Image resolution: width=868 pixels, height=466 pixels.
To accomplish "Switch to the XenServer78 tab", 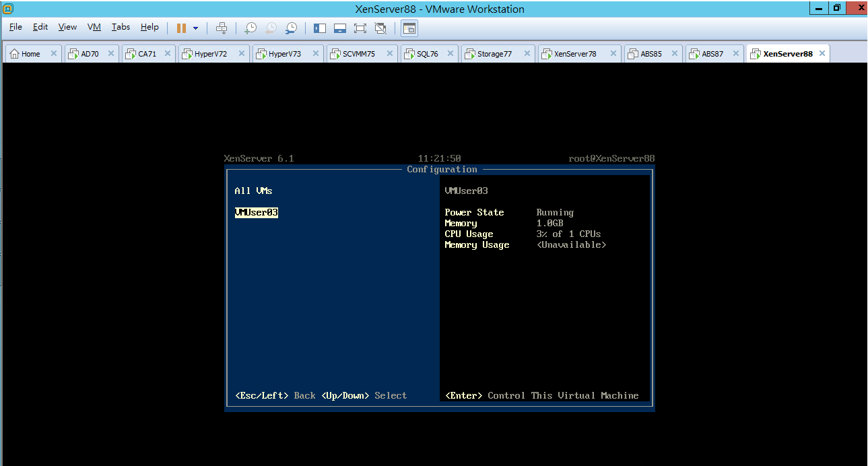I will pyautogui.click(x=575, y=54).
